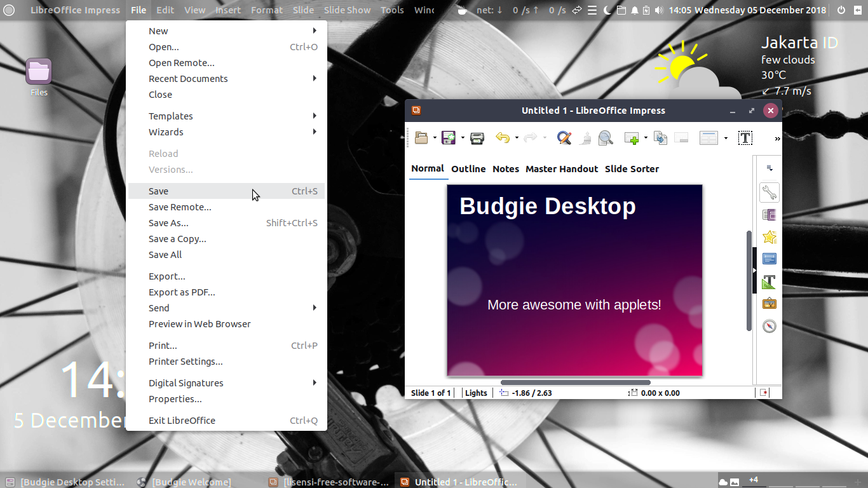Switch to the Outline view tab
This screenshot has height=488, width=868.
pyautogui.click(x=468, y=169)
